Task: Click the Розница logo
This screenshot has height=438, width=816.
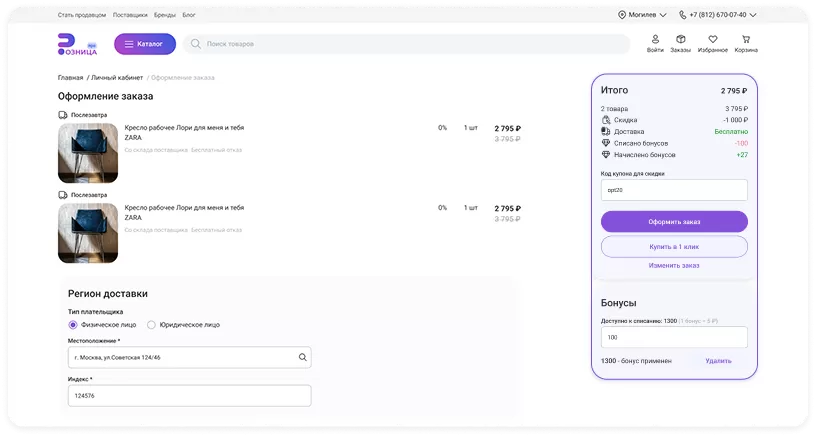Action: point(77,44)
